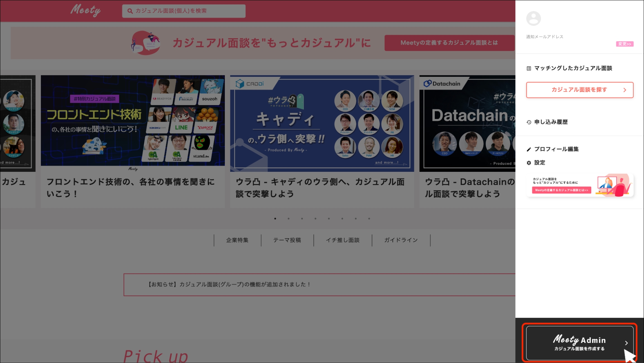Select テーマ投稿 from the navigation row

pyautogui.click(x=287, y=240)
